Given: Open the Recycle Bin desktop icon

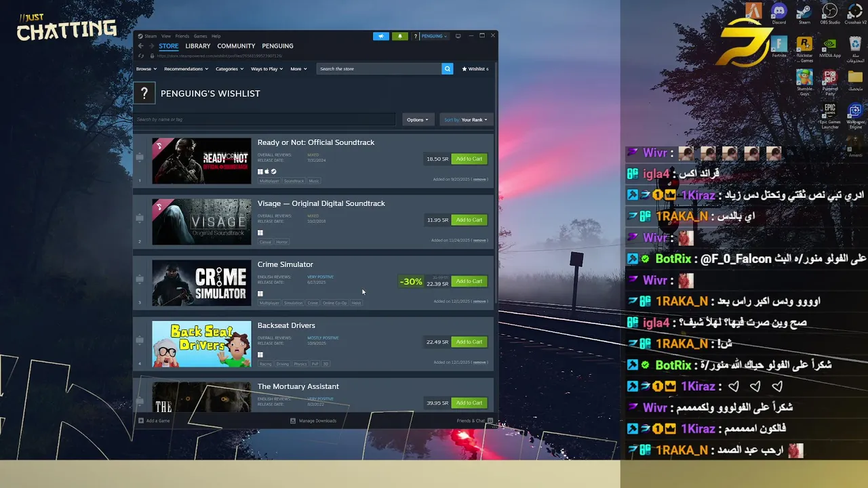Looking at the screenshot, I should tap(855, 47).
